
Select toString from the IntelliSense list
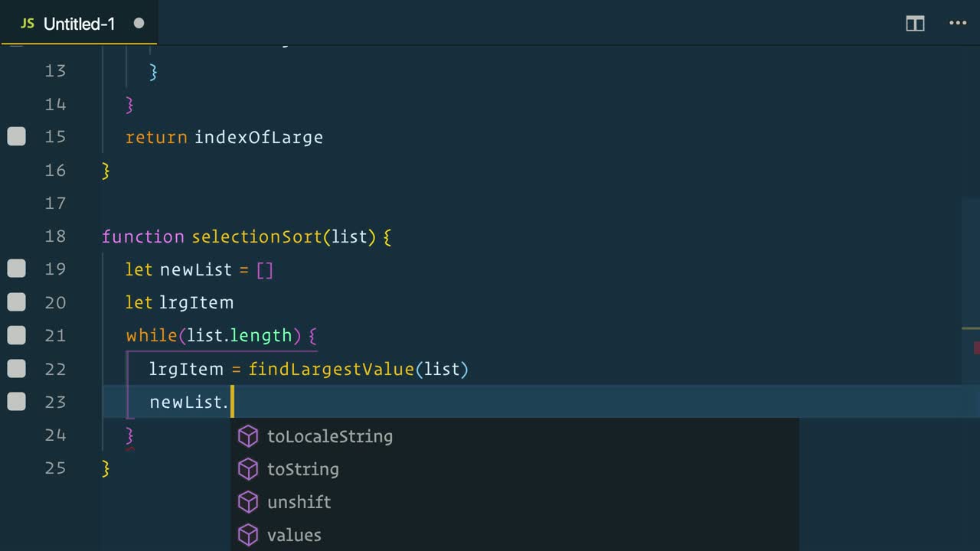pyautogui.click(x=302, y=469)
